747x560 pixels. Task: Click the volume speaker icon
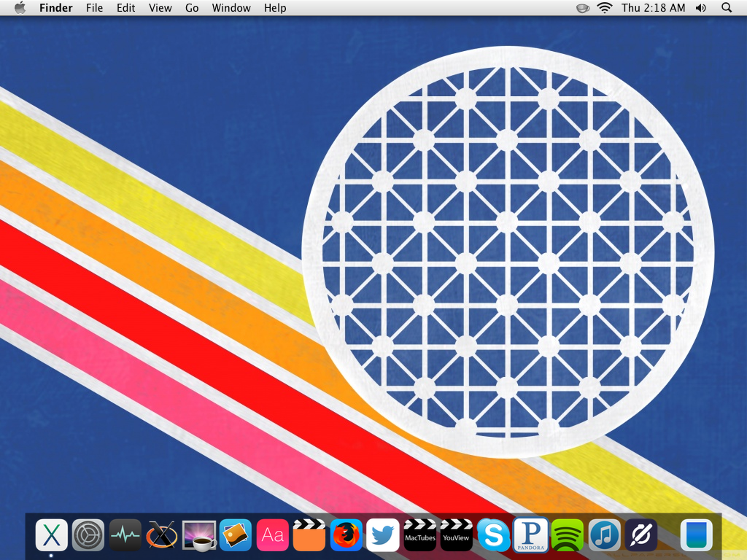point(701,7)
